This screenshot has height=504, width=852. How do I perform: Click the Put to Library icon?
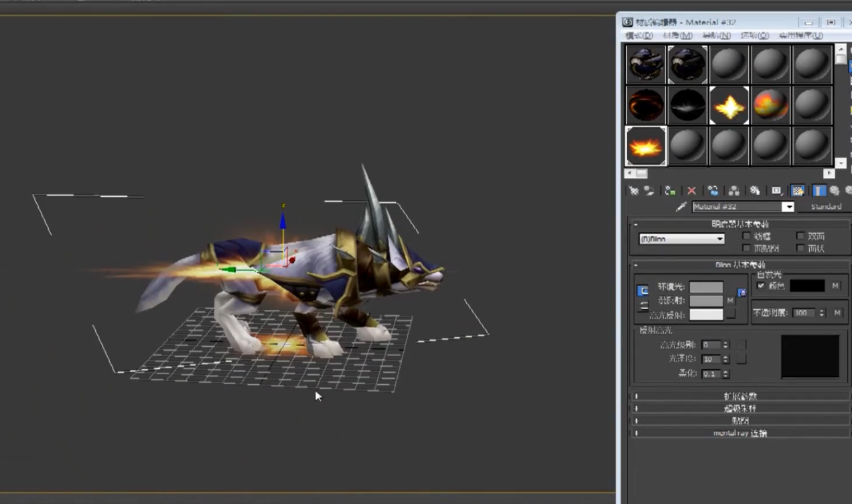[x=755, y=191]
